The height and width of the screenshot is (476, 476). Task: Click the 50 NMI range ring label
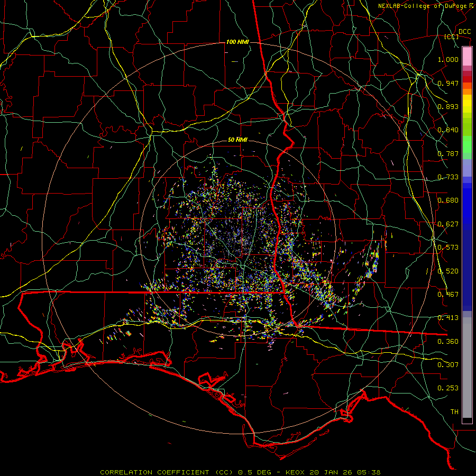tap(237, 140)
